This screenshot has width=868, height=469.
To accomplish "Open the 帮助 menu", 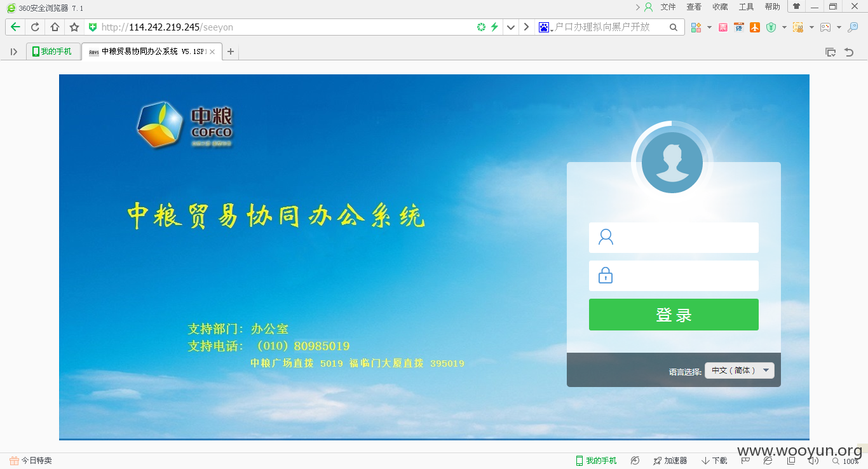I will pos(772,7).
